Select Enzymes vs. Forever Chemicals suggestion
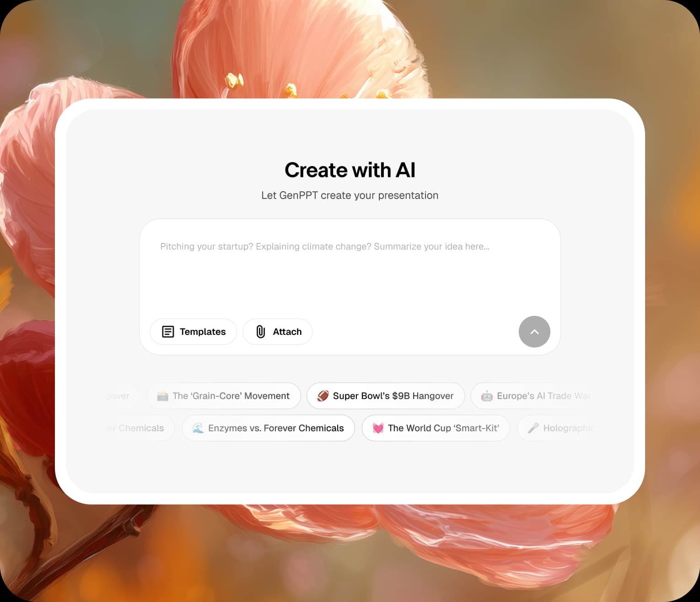700x602 pixels. [x=268, y=428]
